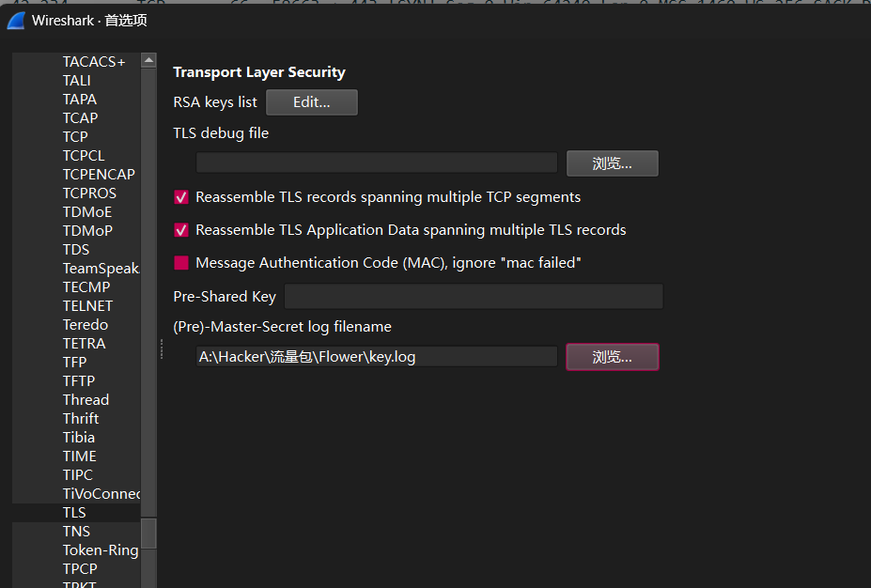871x588 pixels.
Task: Click the "TLS debug file" label
Action: [x=221, y=133]
